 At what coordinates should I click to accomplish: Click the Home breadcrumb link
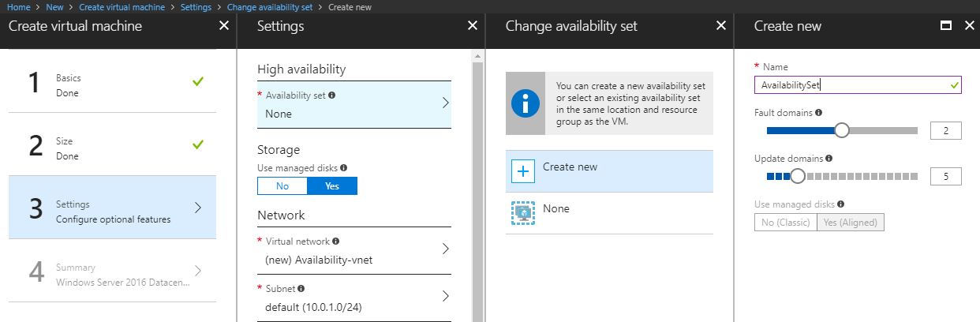[18, 7]
